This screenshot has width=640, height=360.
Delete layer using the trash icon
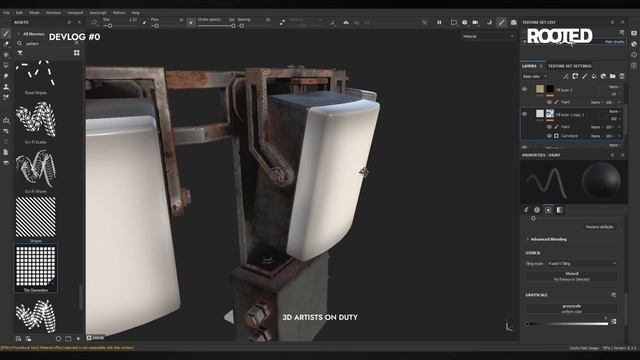click(622, 76)
